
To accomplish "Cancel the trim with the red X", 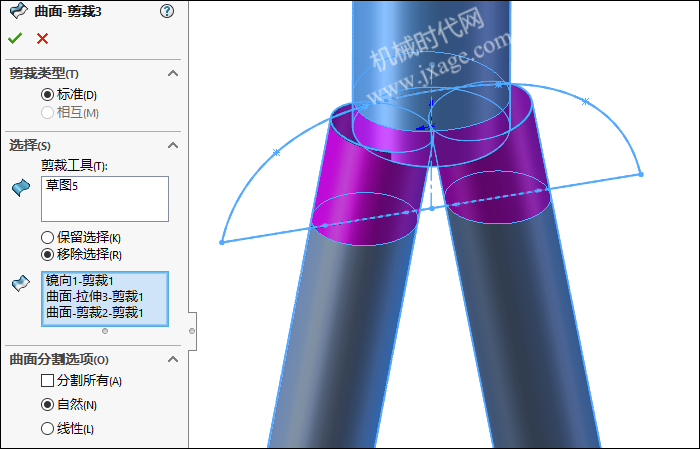I will 42,39.
